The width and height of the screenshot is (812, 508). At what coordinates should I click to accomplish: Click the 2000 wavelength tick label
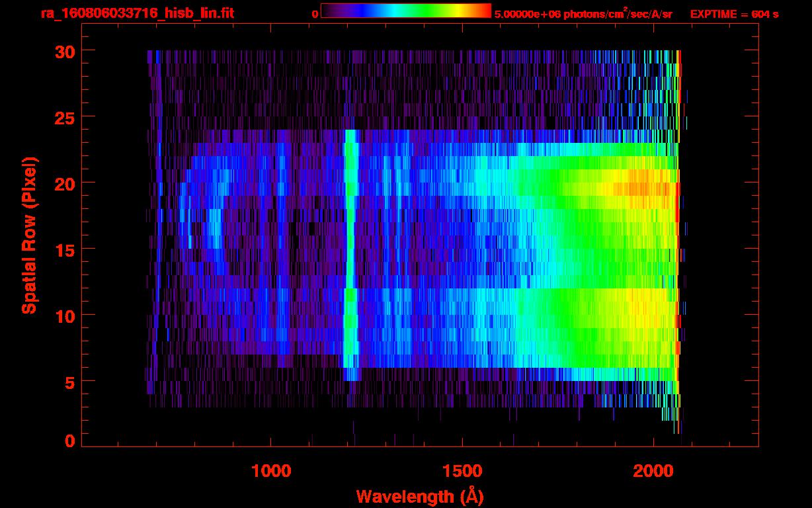(653, 471)
